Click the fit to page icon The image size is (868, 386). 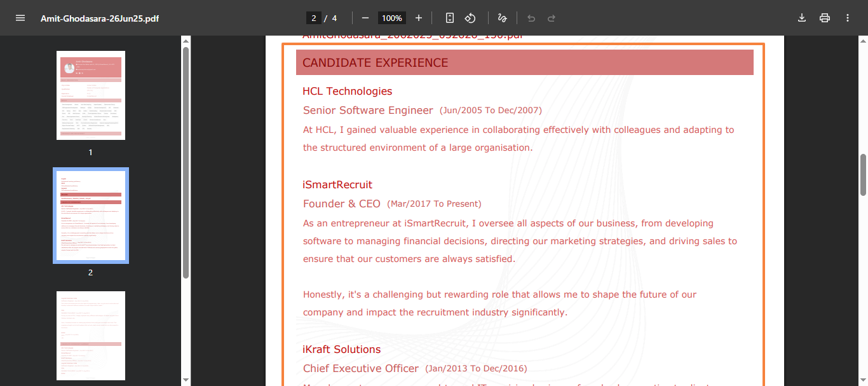pos(450,18)
